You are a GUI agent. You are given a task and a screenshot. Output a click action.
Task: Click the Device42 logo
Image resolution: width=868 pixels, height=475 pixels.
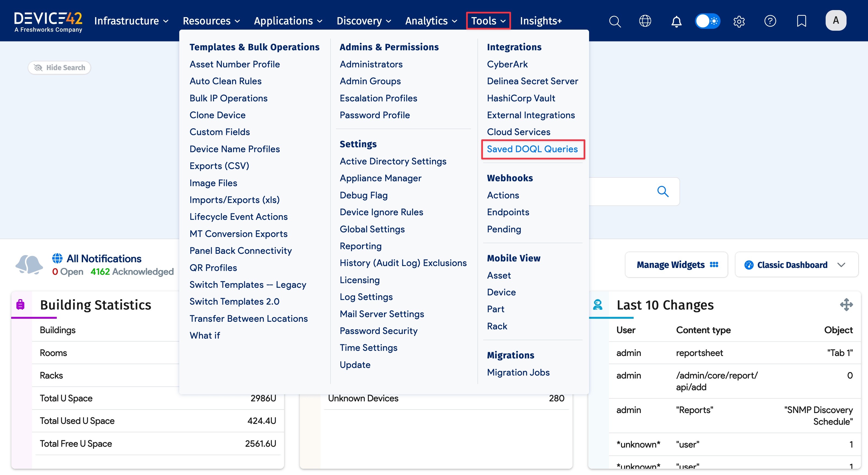48,21
